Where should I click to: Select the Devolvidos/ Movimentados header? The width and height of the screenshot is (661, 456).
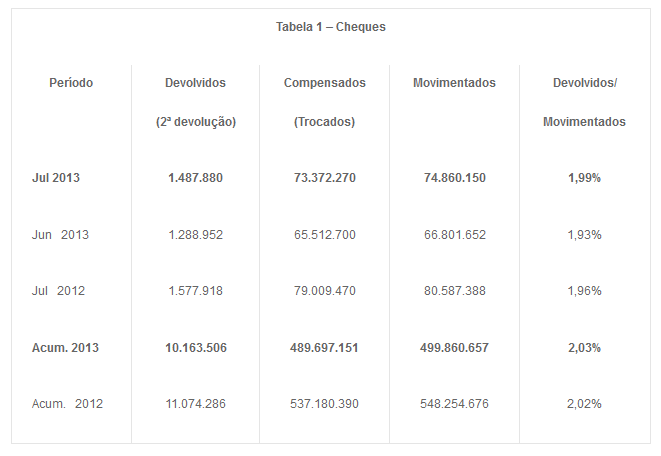(x=584, y=102)
